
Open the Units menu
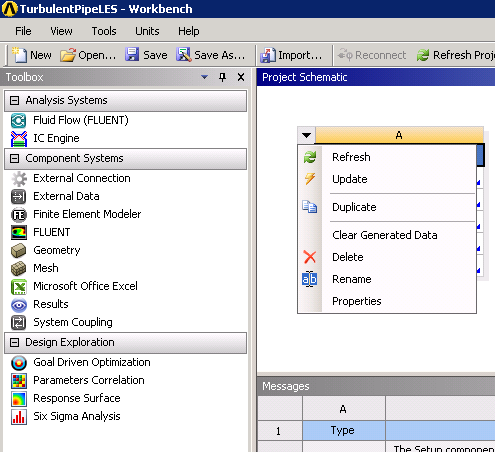coord(147,31)
